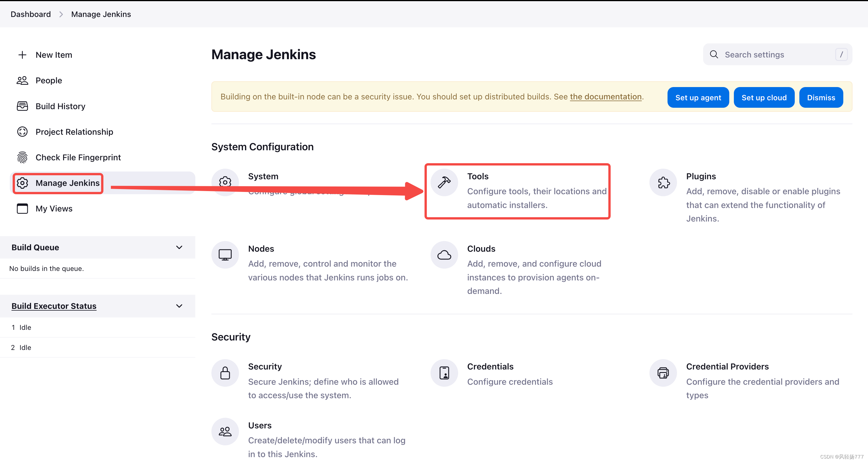
Task: Click the Users group icon
Action: coord(225,431)
